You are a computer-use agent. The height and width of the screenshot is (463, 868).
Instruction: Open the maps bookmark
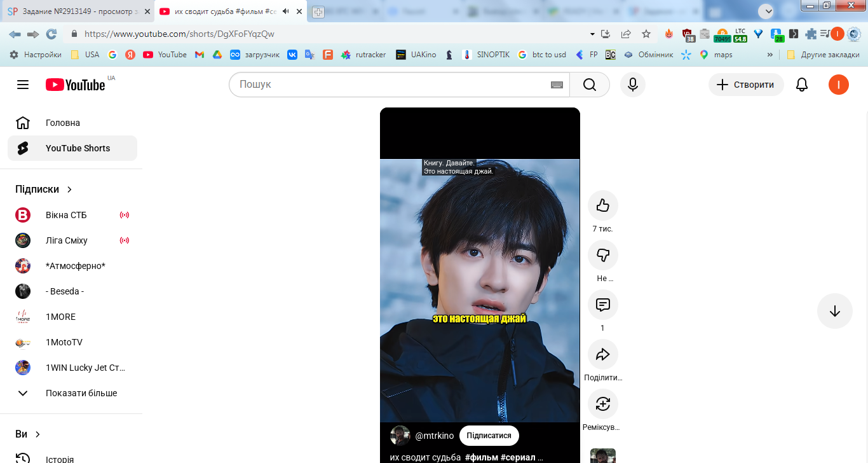click(x=716, y=55)
